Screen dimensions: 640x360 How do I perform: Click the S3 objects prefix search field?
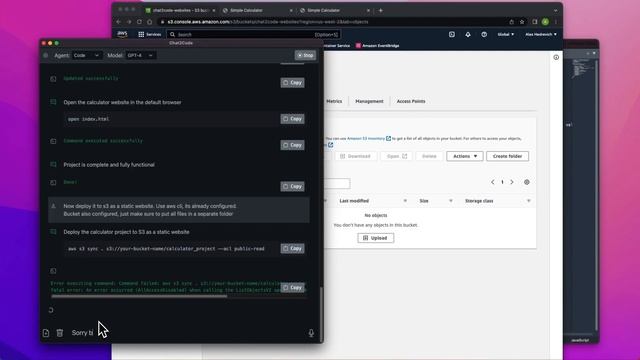coord(337,183)
